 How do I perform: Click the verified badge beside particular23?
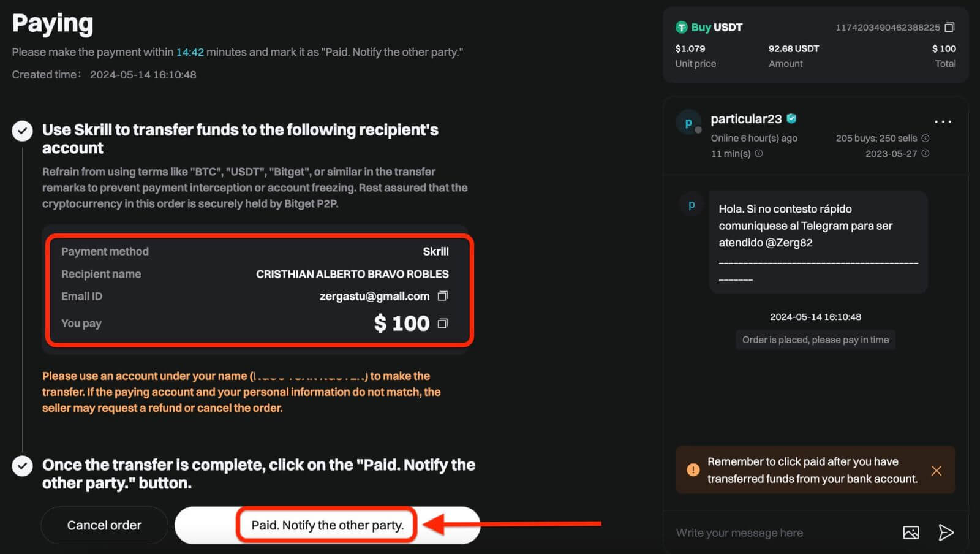[x=792, y=118]
